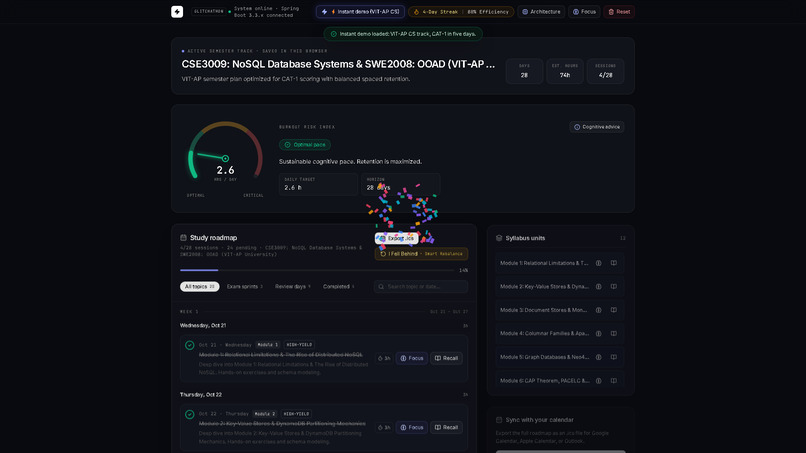Image resolution: width=806 pixels, height=453 pixels.
Task: Open Recall for the Oct 22 session
Action: [446, 427]
